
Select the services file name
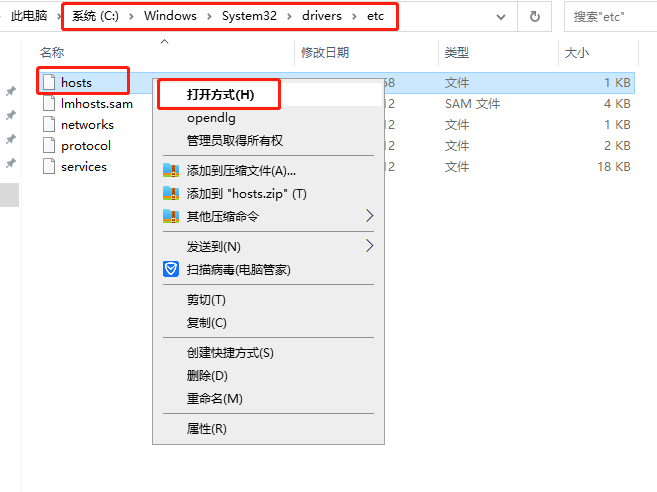[84, 166]
